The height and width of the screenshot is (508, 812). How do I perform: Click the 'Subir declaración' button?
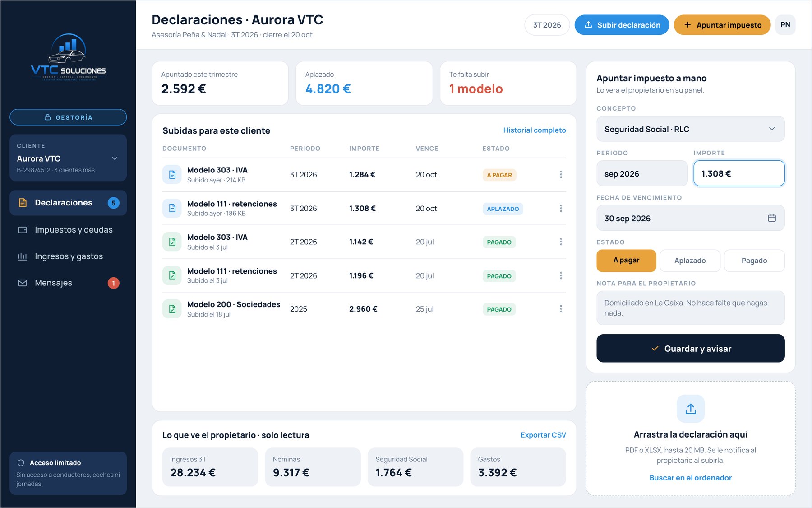point(622,25)
